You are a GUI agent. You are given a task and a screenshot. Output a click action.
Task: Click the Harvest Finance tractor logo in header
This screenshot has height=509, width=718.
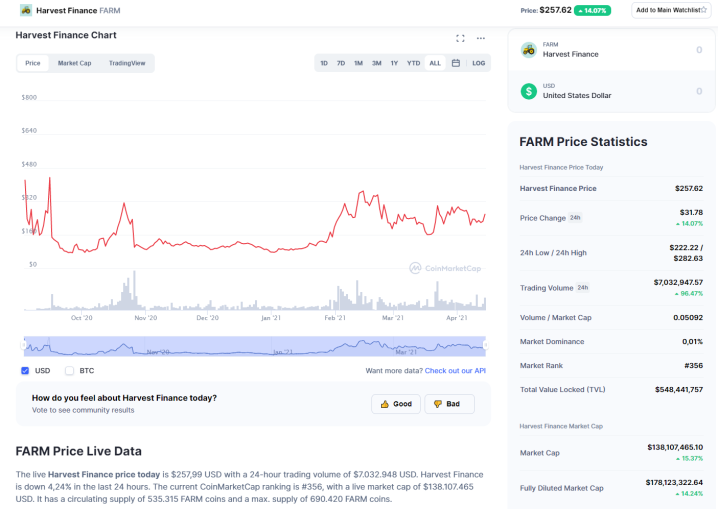(26, 10)
